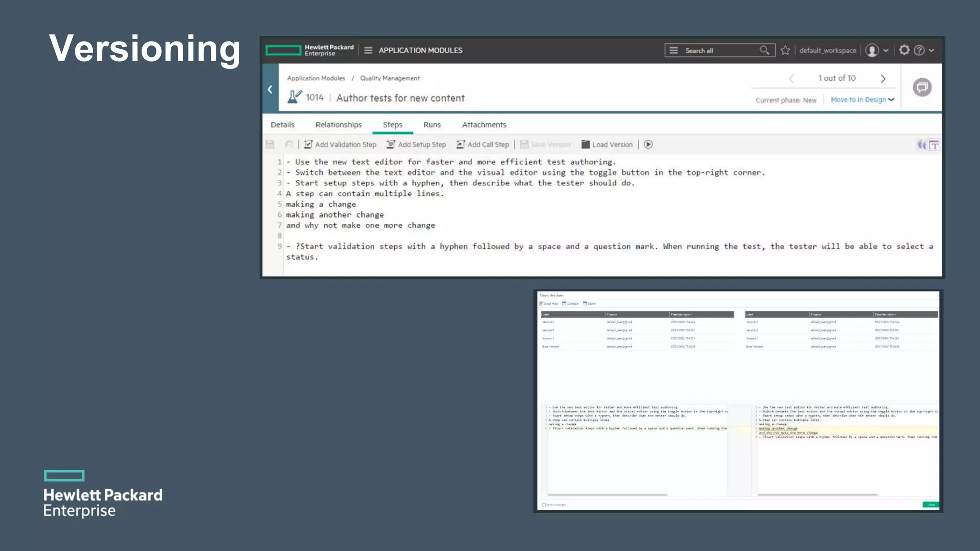Open the Runs tab
The width and height of the screenshot is (980, 551).
[432, 125]
